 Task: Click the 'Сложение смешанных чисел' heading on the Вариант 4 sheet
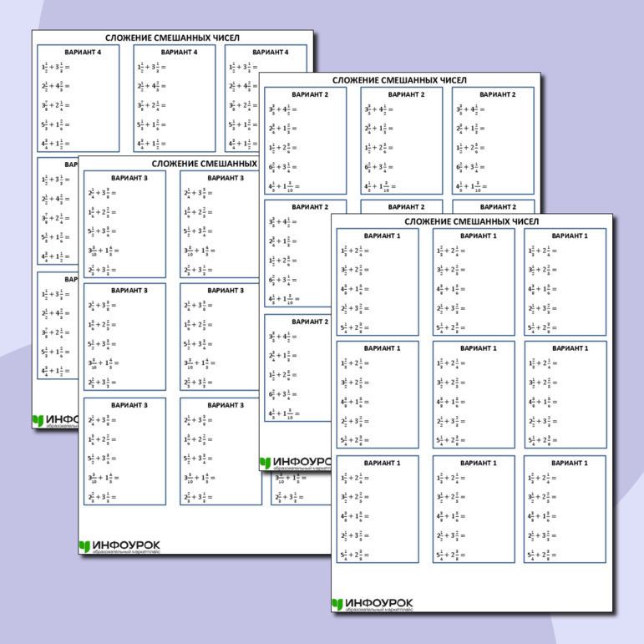172,38
